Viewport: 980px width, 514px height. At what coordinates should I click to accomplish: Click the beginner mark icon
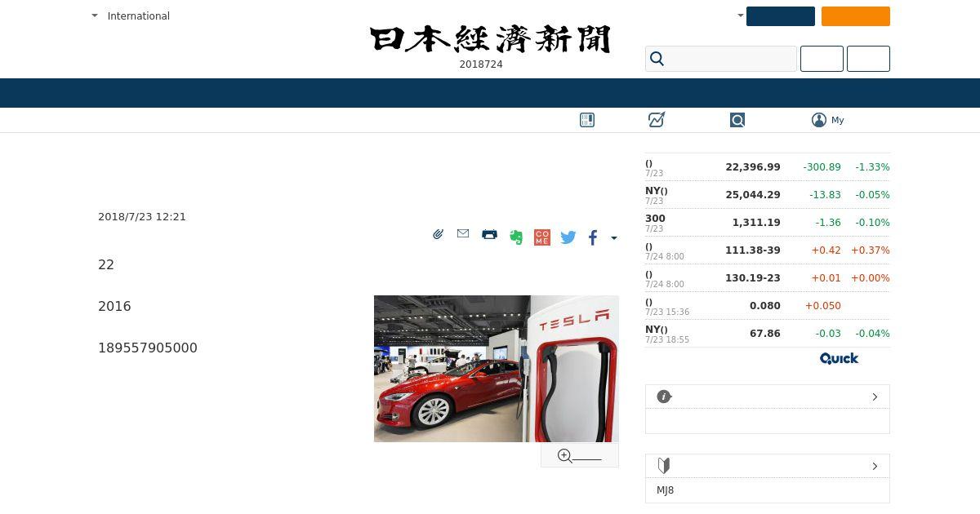click(x=664, y=466)
